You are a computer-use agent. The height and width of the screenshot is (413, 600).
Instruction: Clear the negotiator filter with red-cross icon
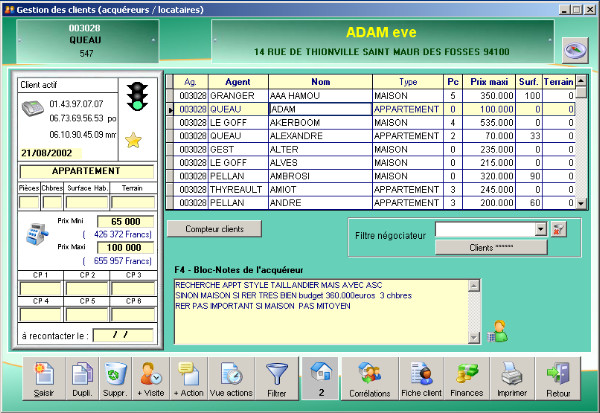(x=558, y=229)
